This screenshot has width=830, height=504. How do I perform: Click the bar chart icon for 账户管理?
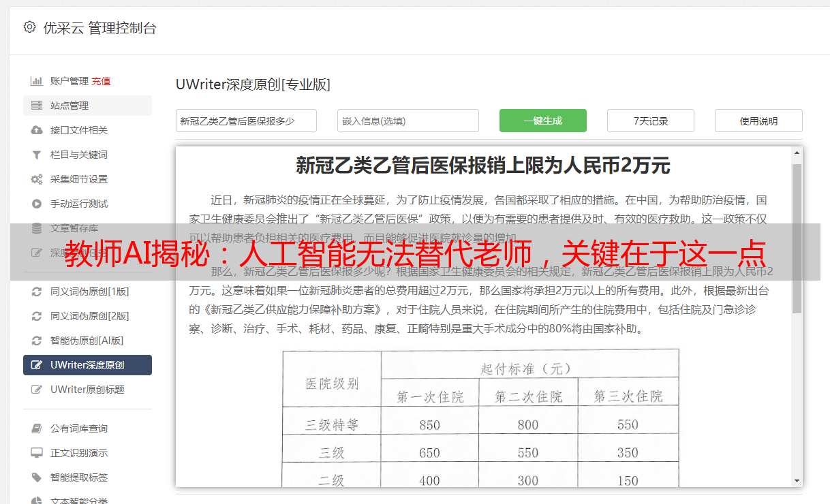pyautogui.click(x=37, y=81)
